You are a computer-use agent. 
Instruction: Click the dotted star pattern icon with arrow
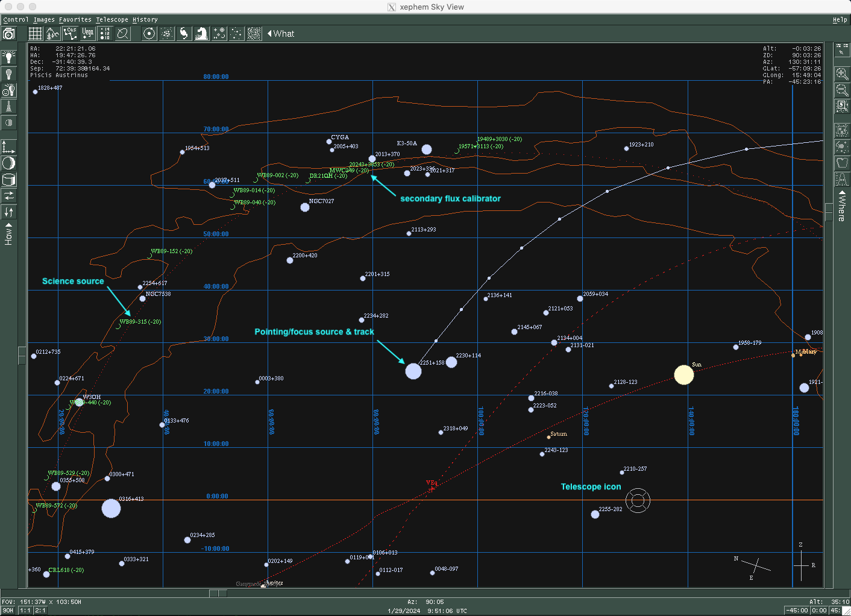[x=842, y=147]
